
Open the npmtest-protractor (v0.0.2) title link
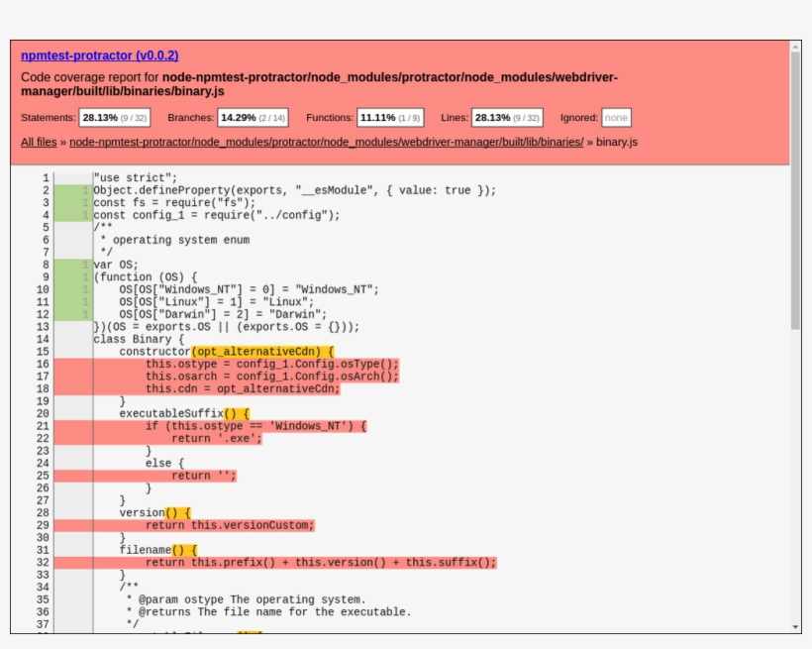99,55
